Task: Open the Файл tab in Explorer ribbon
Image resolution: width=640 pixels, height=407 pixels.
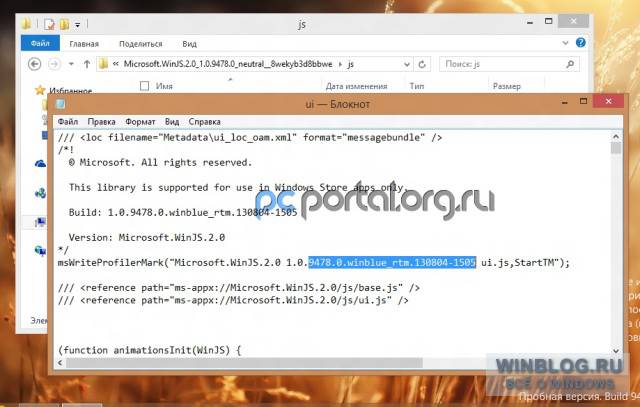Action: [x=40, y=43]
